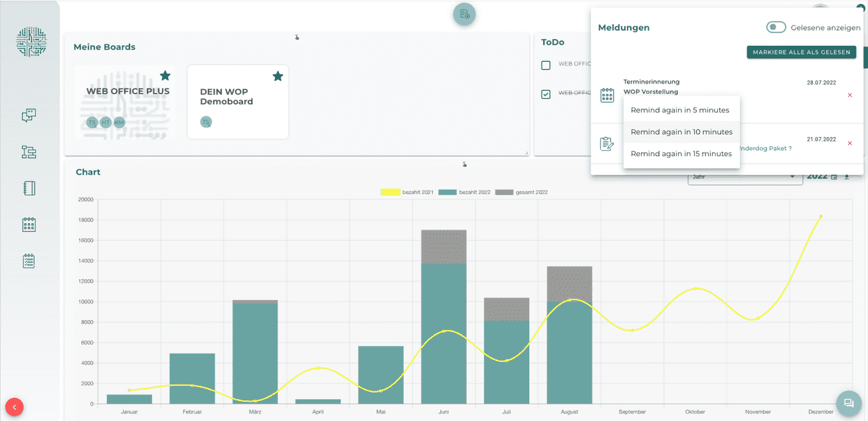868x421 pixels.
Task: Check the unchecked first ToDo item
Action: [x=546, y=65]
